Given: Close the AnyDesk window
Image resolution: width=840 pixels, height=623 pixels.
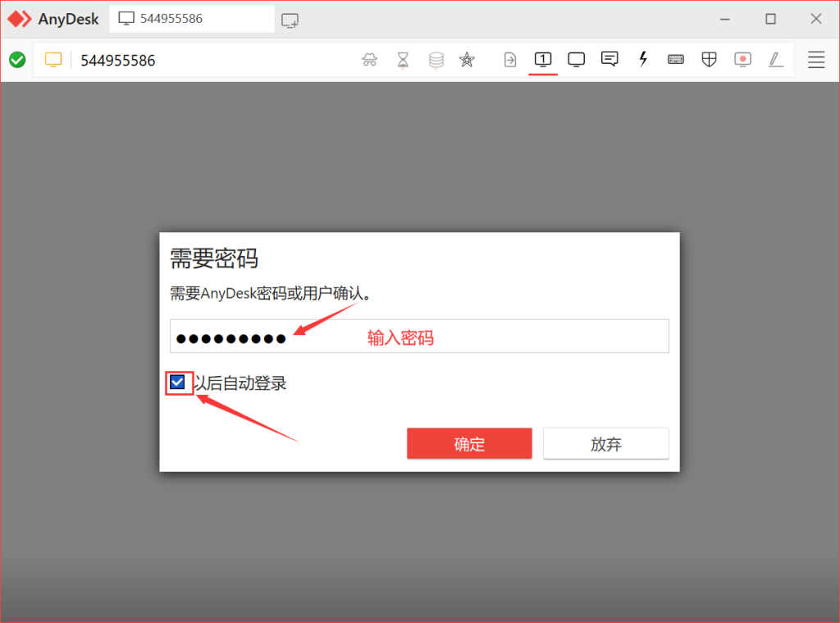Looking at the screenshot, I should (x=816, y=20).
